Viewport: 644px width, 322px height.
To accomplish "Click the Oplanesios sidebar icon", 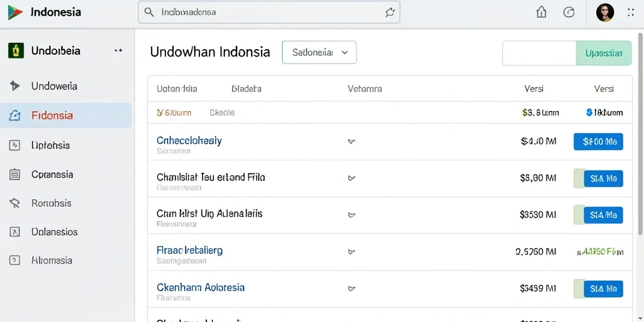I will (x=14, y=232).
